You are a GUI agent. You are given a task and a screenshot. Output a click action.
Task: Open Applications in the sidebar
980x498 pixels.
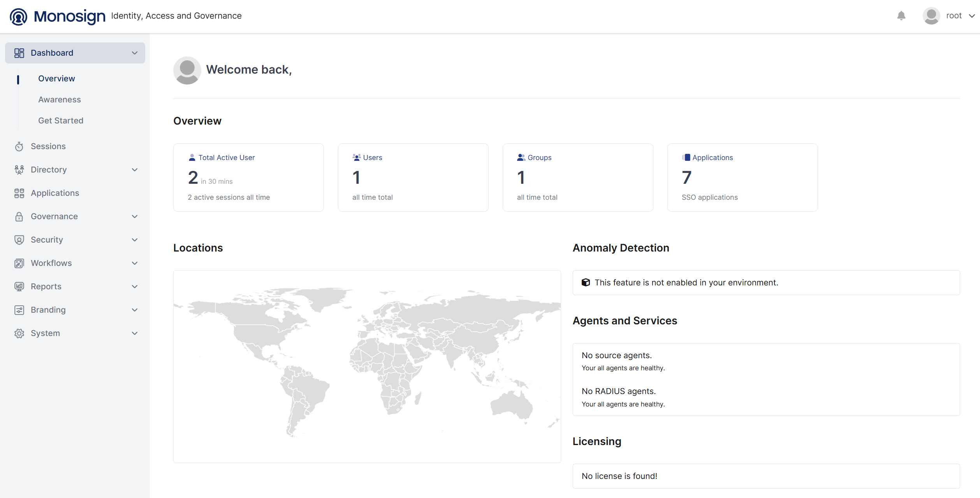coord(55,193)
